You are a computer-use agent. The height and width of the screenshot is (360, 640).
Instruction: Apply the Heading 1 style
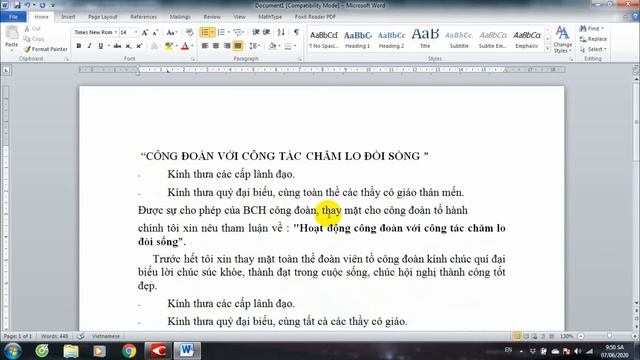pyautogui.click(x=358, y=39)
